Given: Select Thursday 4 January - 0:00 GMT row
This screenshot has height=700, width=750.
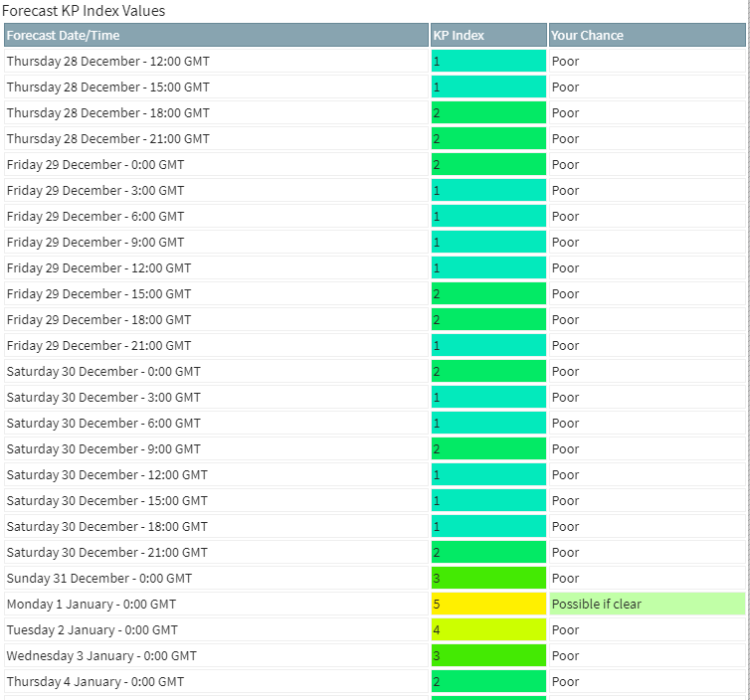Looking at the screenshot, I should (x=375, y=681).
